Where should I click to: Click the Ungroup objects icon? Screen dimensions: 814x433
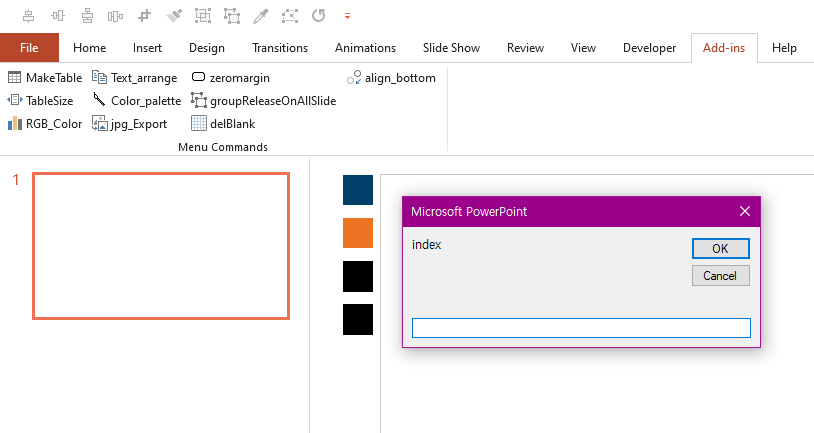tap(232, 16)
